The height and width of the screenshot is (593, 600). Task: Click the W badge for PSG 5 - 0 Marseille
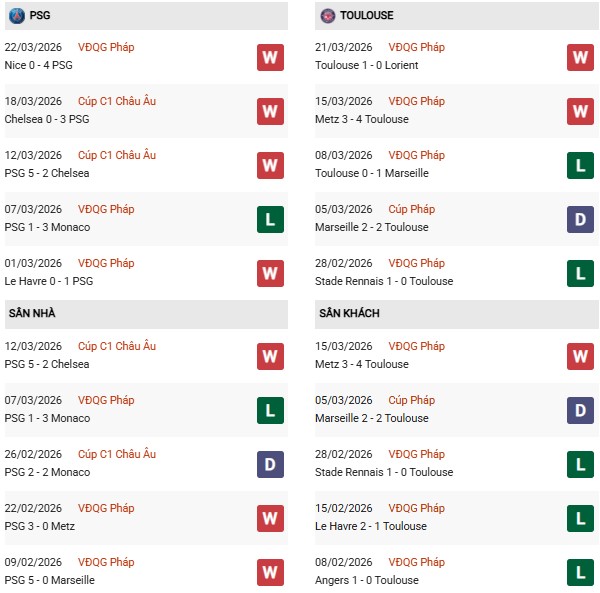(x=270, y=572)
